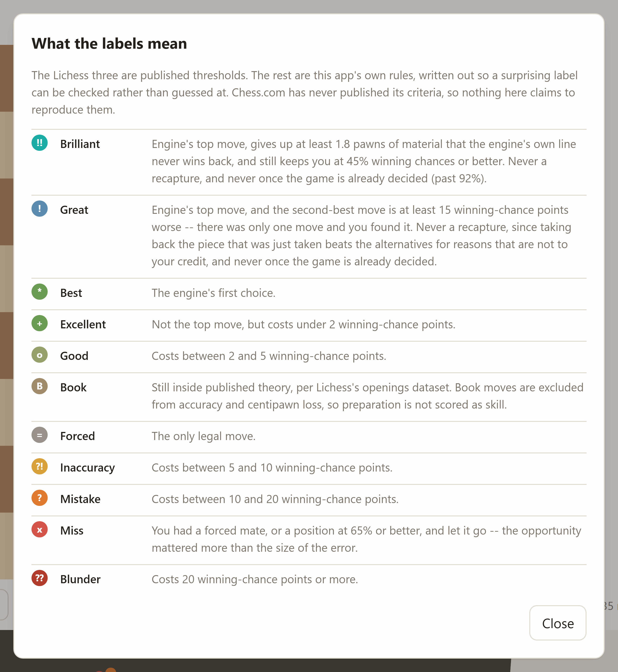The height and width of the screenshot is (672, 618).
Task: Click the green Best asterisk icon
Action: pos(40,291)
